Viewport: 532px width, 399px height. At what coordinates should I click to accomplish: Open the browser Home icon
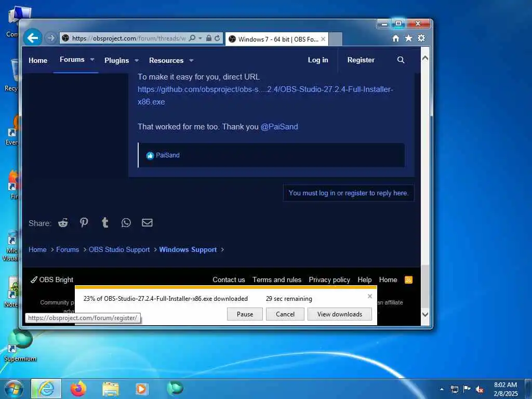point(395,38)
